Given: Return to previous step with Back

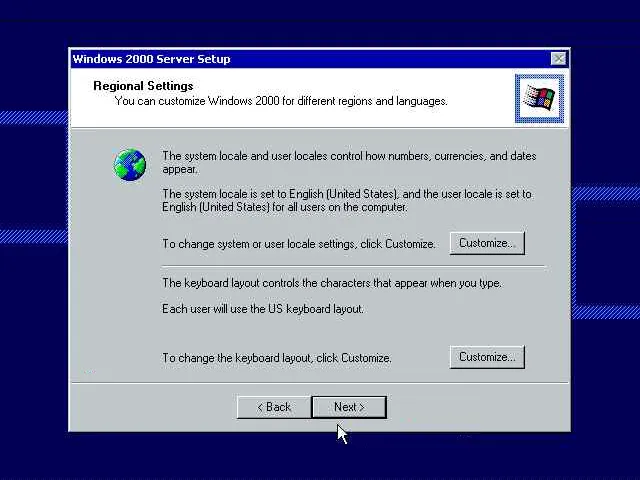Looking at the screenshot, I should click(274, 407).
